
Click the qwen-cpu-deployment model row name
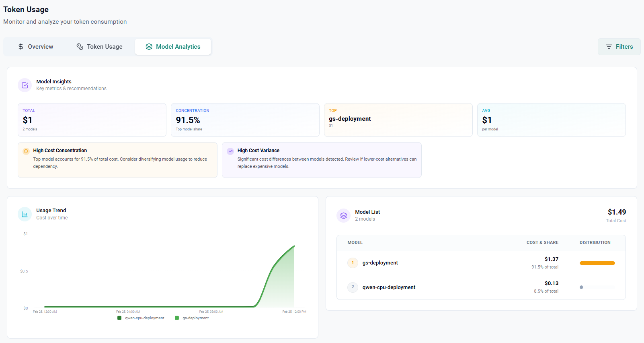pyautogui.click(x=389, y=287)
